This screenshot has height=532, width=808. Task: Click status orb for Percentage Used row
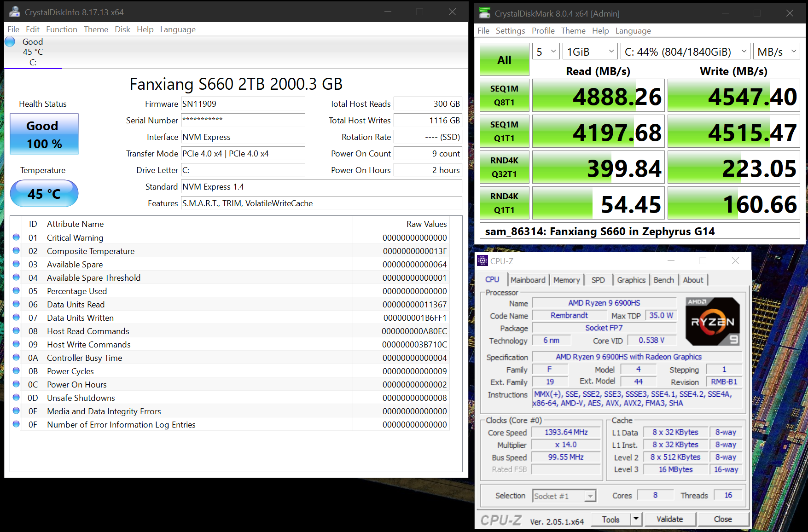coord(16,291)
